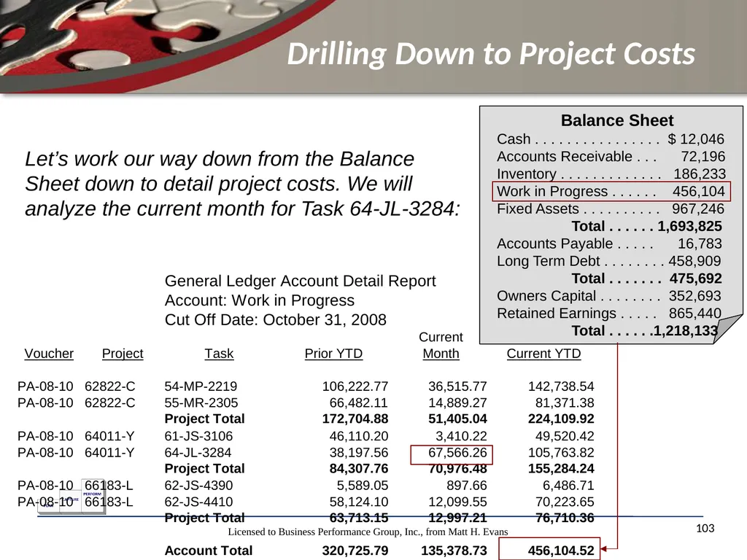Click task code "61-JS-3106"
747x560 pixels.
(x=198, y=436)
